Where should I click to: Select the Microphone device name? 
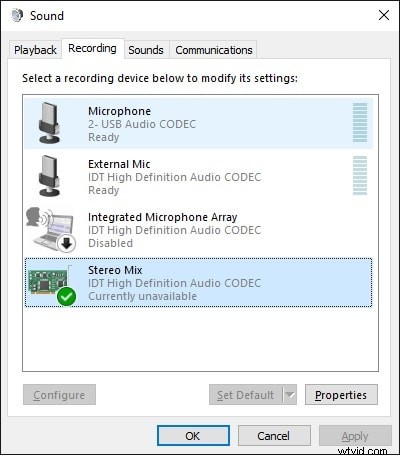(119, 111)
